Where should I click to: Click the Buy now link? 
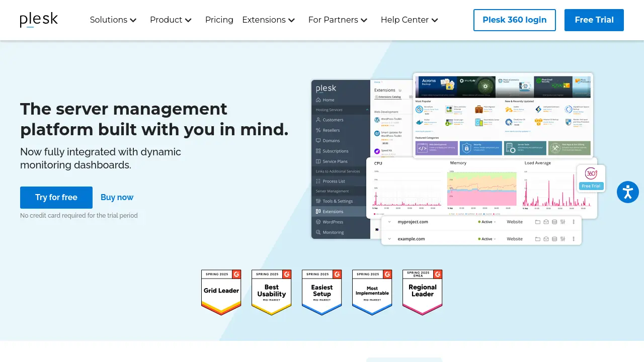[117, 197]
